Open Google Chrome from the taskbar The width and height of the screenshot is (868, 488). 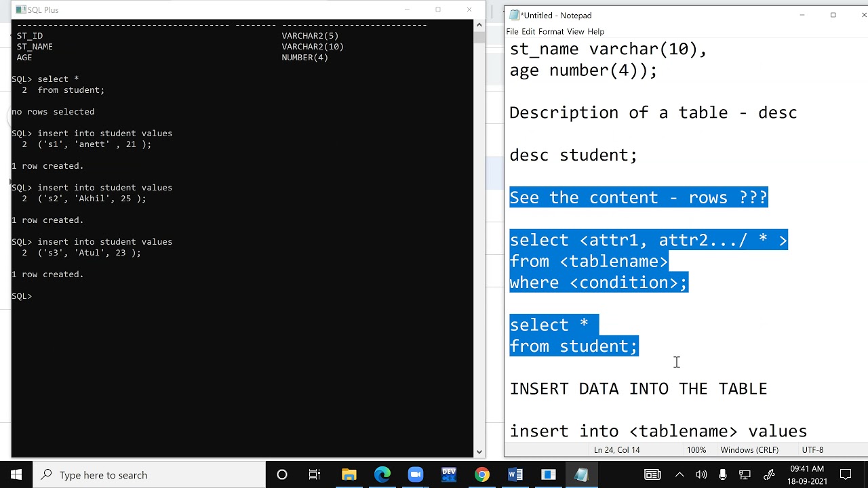481,474
